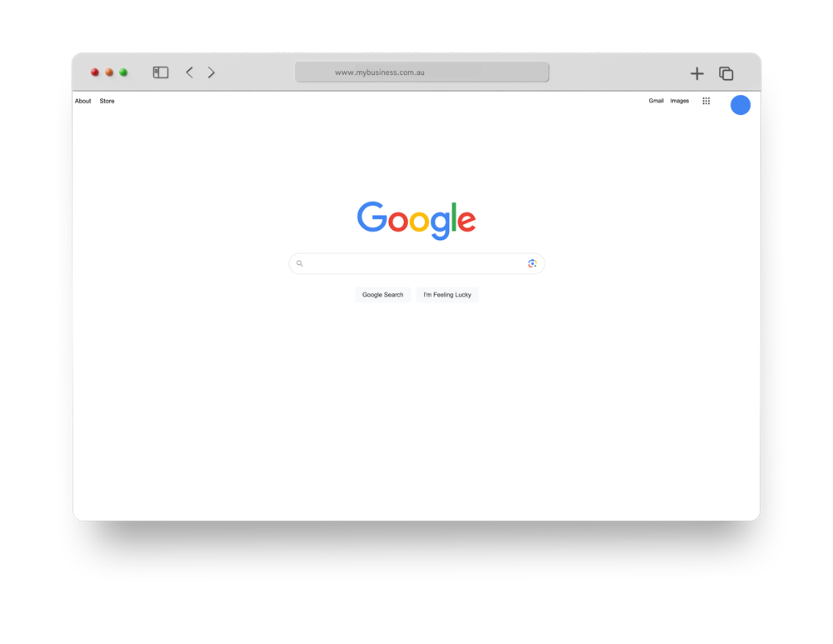Image resolution: width=833 pixels, height=644 pixels.
Task: Click the Google logo
Action: pyautogui.click(x=416, y=220)
